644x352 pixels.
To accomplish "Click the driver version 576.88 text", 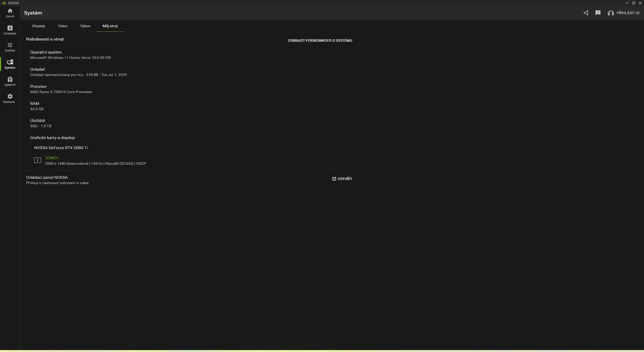I will pyautogui.click(x=78, y=75).
